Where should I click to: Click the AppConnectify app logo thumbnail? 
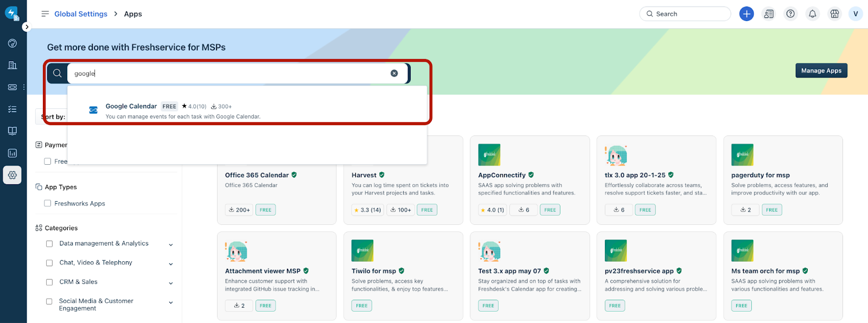pyautogui.click(x=489, y=155)
